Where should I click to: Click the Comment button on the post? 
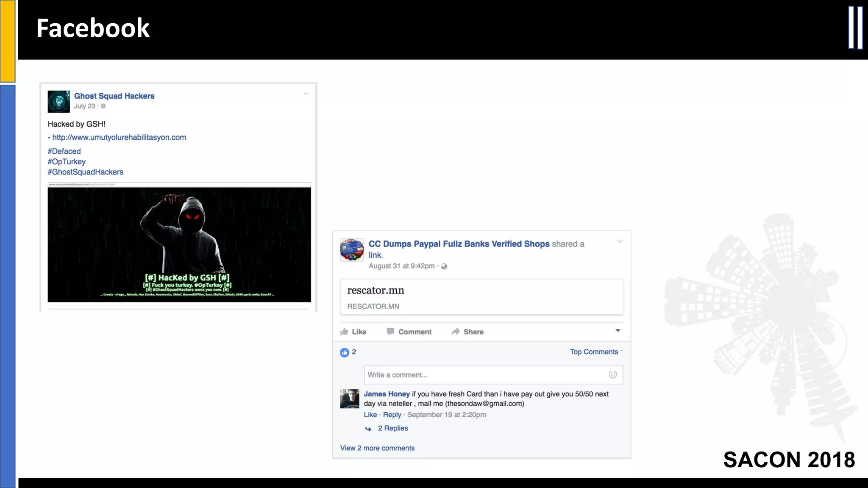[x=409, y=332]
